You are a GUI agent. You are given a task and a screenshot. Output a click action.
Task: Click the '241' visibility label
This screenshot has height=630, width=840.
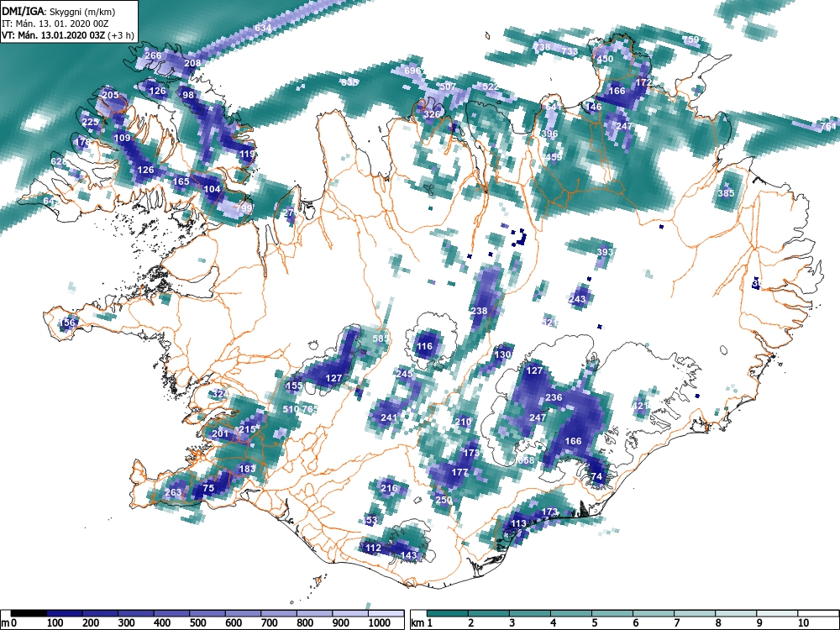pos(389,417)
